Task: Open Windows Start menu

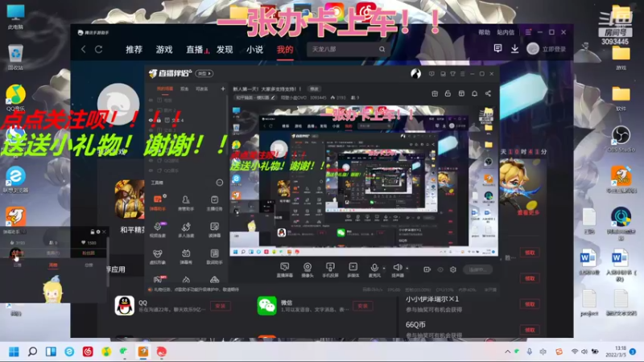Action: (14, 352)
